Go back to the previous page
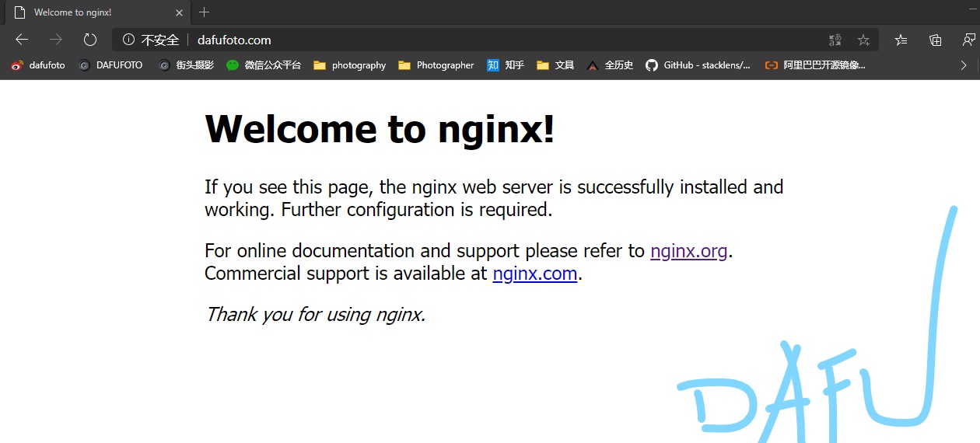 click(22, 40)
